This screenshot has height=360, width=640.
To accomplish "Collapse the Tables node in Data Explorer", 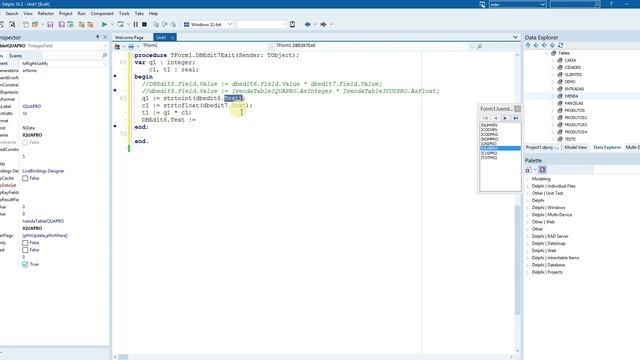I will pyautogui.click(x=547, y=53).
